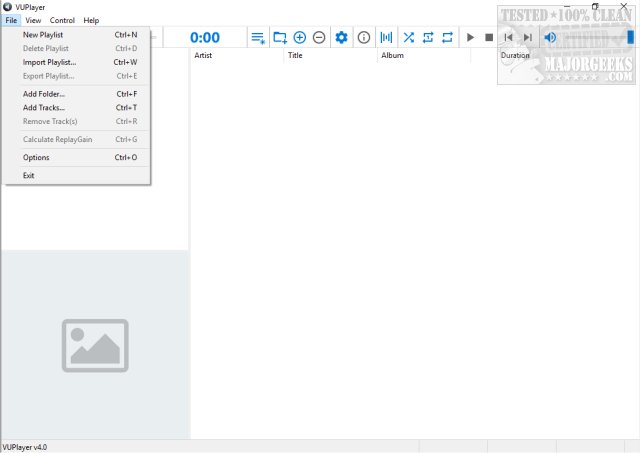640x453 pixels.
Task: Click the VUPlayer title bar app icon
Action: pos(7,7)
